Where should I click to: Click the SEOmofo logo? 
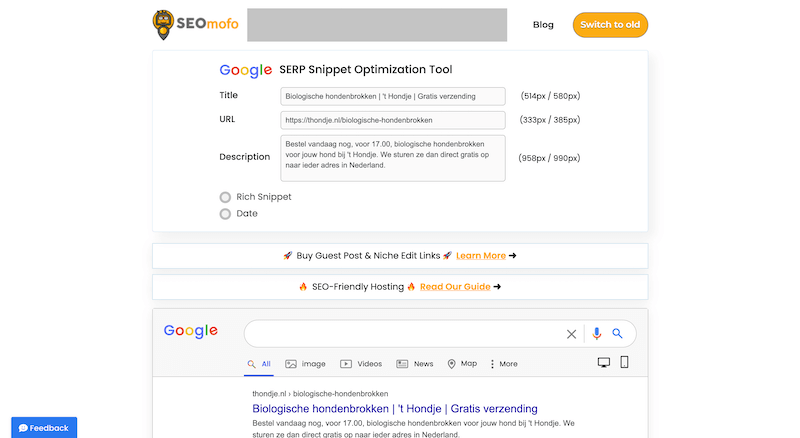pos(194,24)
